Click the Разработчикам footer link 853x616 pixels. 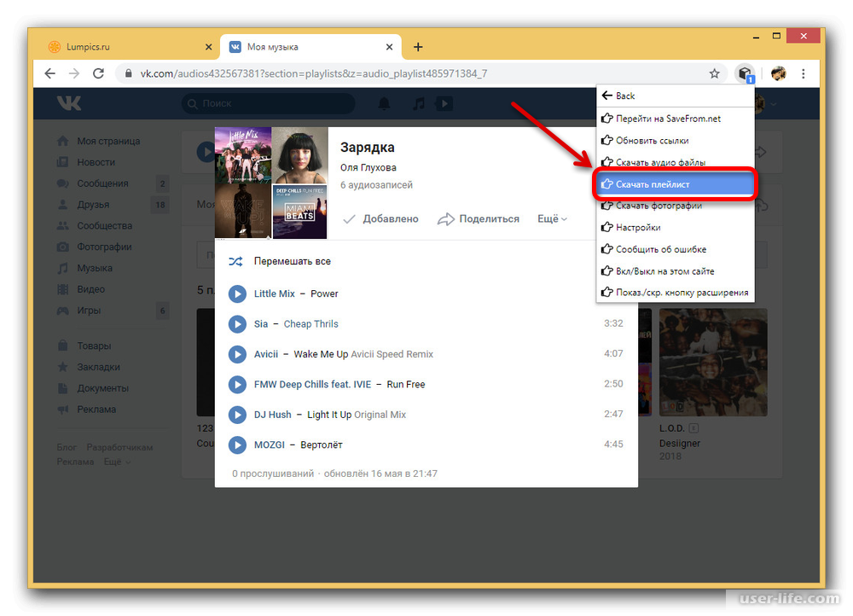tap(119, 447)
